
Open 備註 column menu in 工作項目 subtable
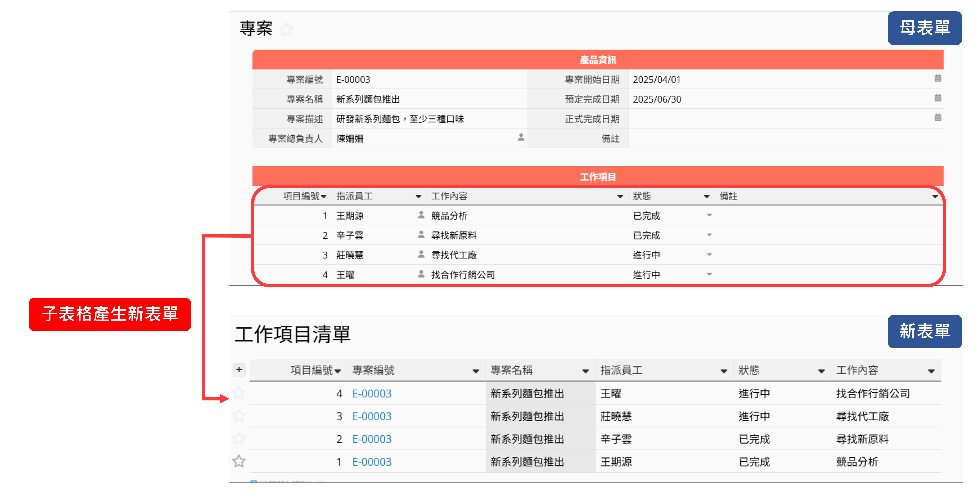tap(935, 197)
